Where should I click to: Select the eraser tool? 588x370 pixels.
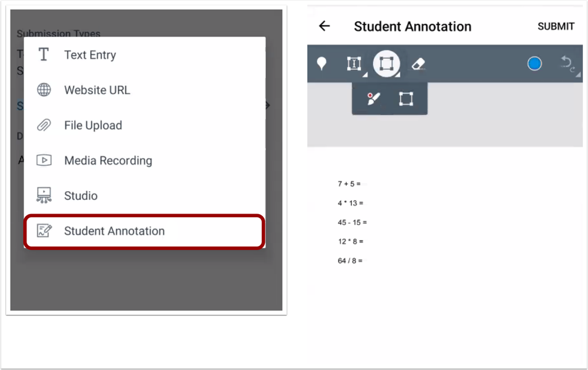point(418,64)
